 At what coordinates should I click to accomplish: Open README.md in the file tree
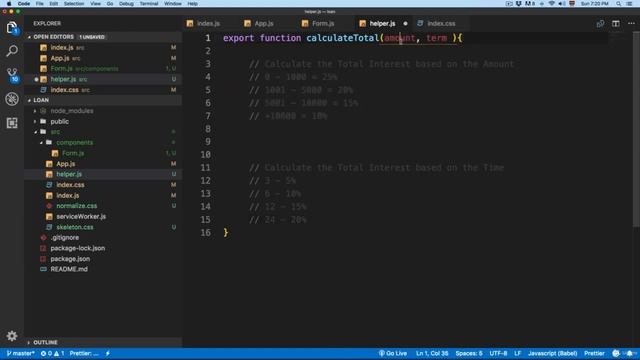click(x=103, y=269)
